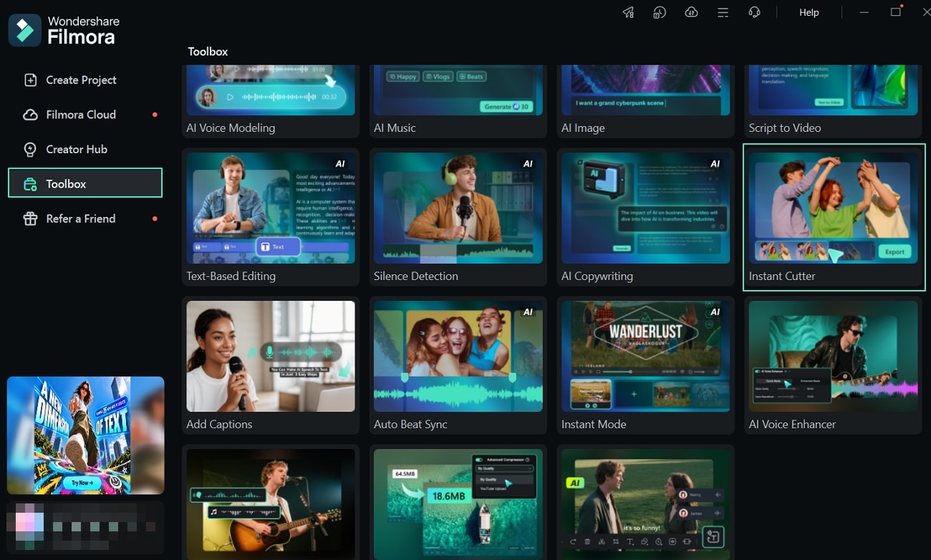
Task: Select the Script to Video tool card
Action: (834, 101)
